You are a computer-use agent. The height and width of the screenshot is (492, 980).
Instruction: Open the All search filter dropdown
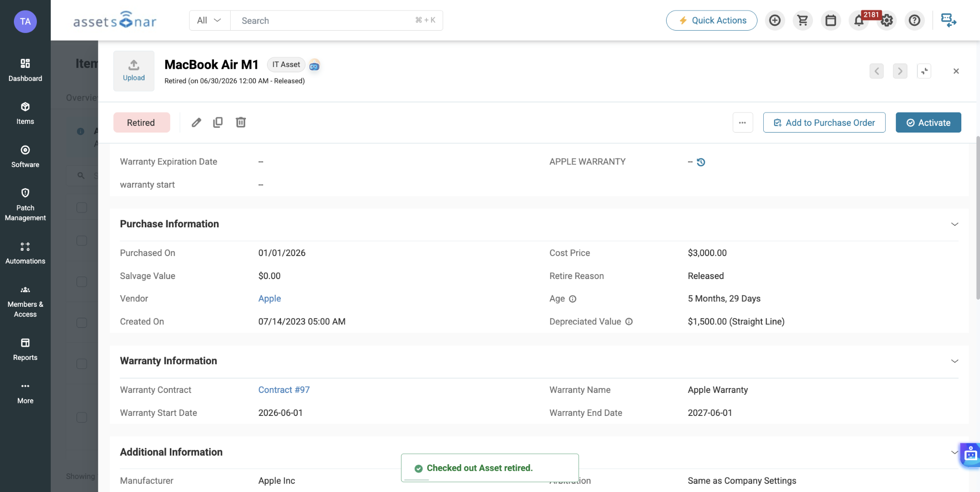pos(210,21)
